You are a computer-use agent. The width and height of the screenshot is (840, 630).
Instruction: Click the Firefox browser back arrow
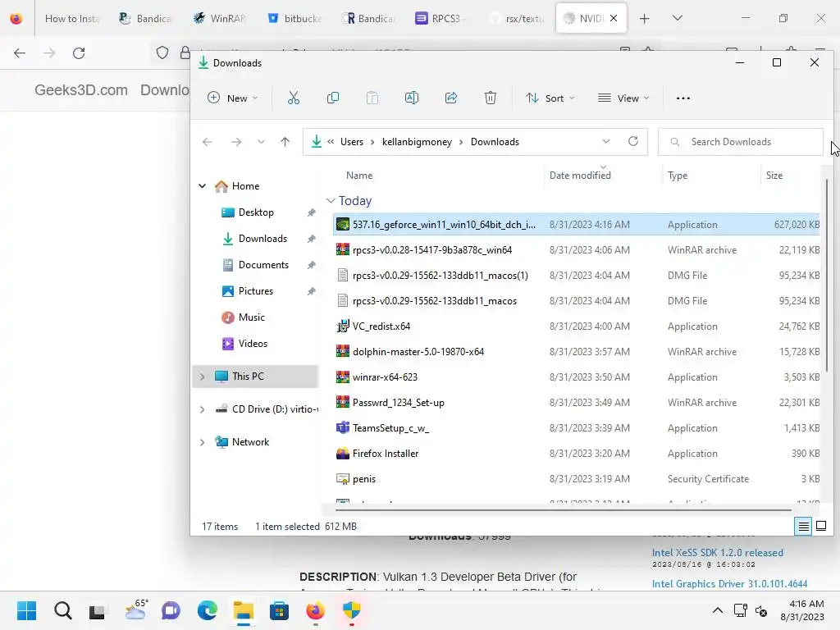tap(20, 53)
